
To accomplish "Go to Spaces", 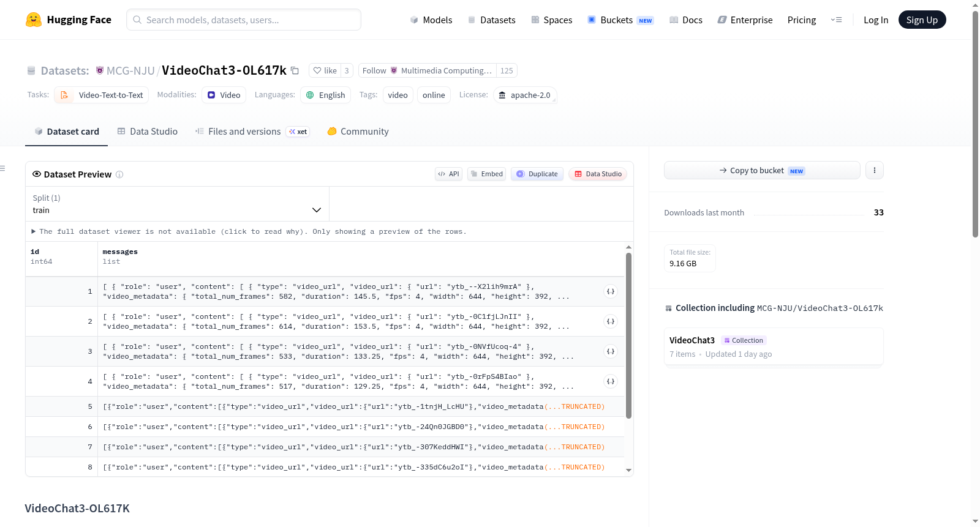I will tap(551, 20).
